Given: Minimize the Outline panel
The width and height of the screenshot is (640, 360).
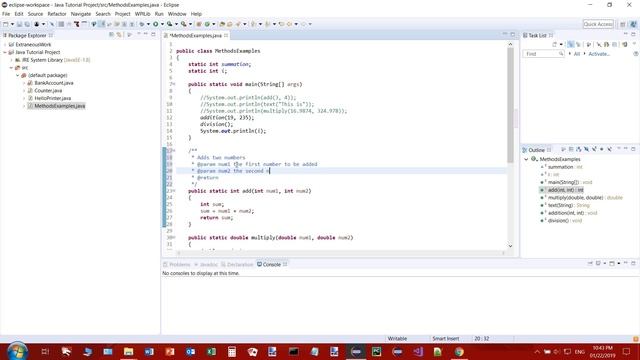Looking at the screenshot, I should tap(626, 149).
